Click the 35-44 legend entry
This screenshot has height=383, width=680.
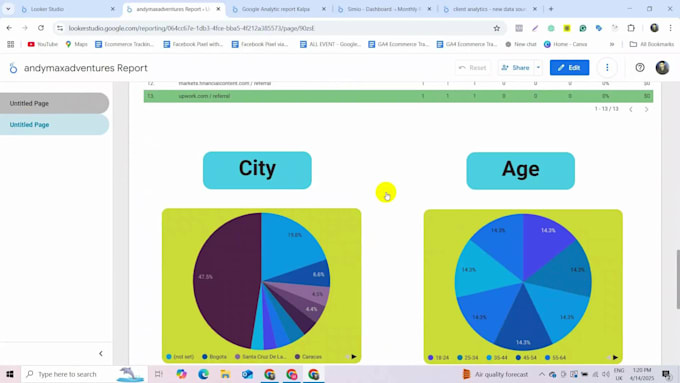[x=497, y=358]
